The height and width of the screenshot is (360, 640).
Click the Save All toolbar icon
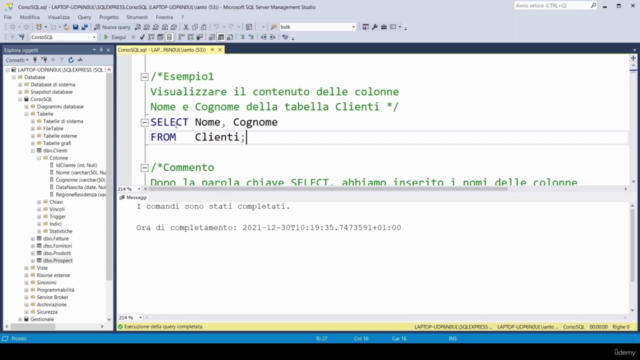click(84, 27)
